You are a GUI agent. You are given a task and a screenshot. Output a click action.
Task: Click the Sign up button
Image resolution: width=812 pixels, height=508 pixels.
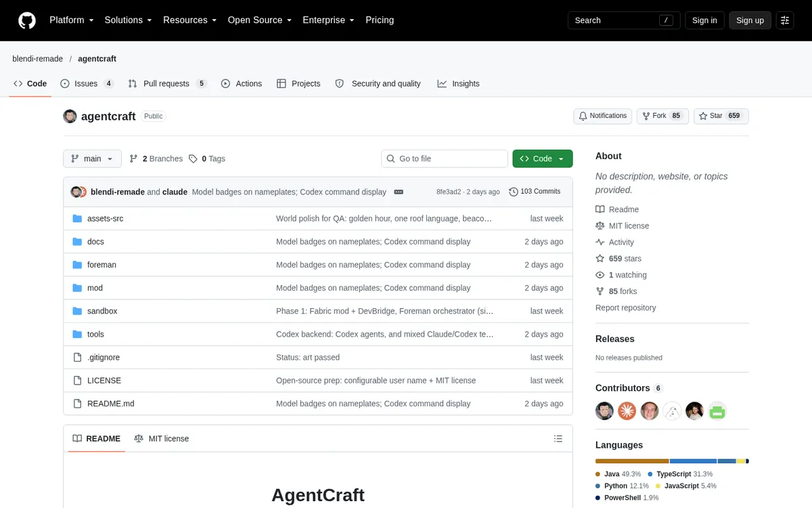click(x=750, y=20)
